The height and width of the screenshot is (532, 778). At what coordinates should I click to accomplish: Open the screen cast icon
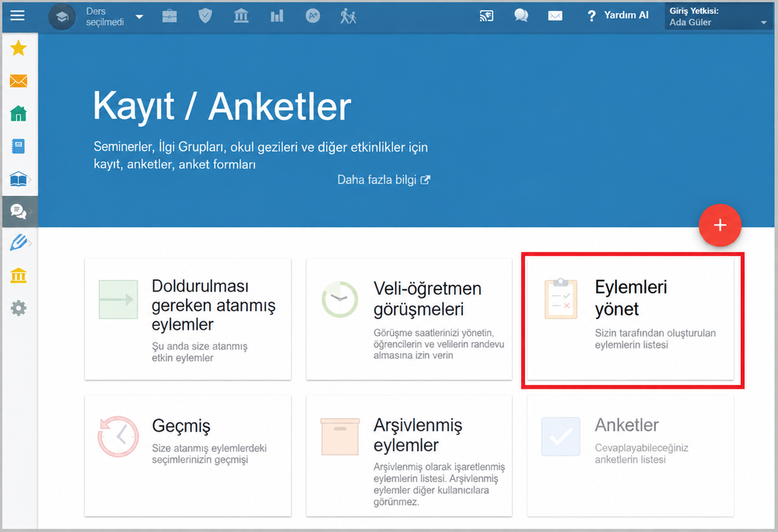(x=486, y=16)
